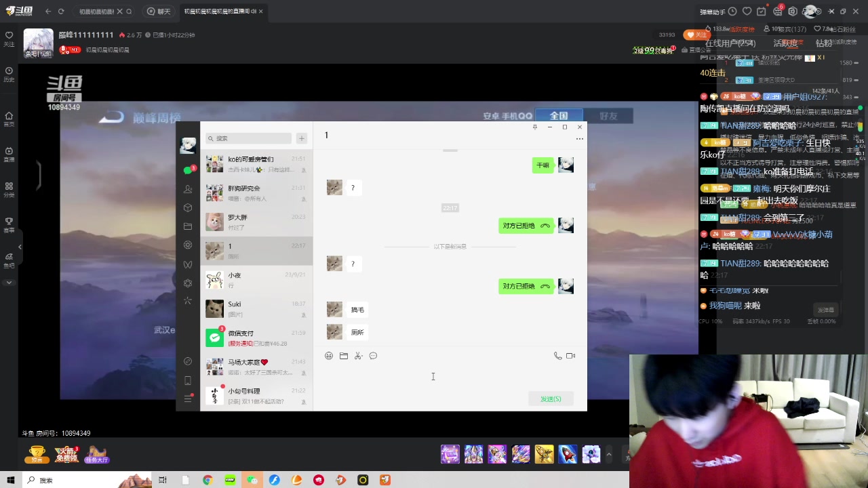Open 分类 categories in Douyu sidebar
Screen dimensions: 868x488
tap(9, 190)
